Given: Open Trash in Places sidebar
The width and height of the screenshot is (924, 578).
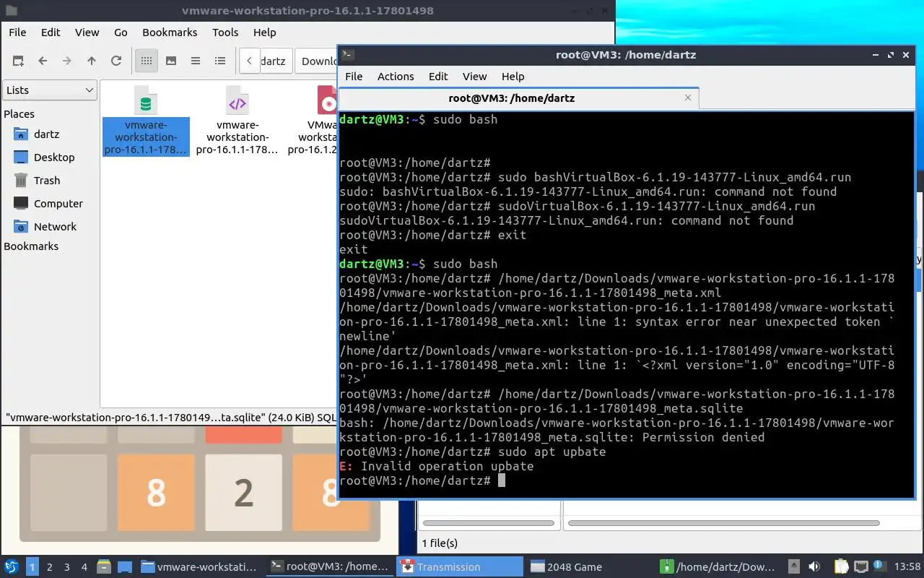Looking at the screenshot, I should (x=46, y=181).
